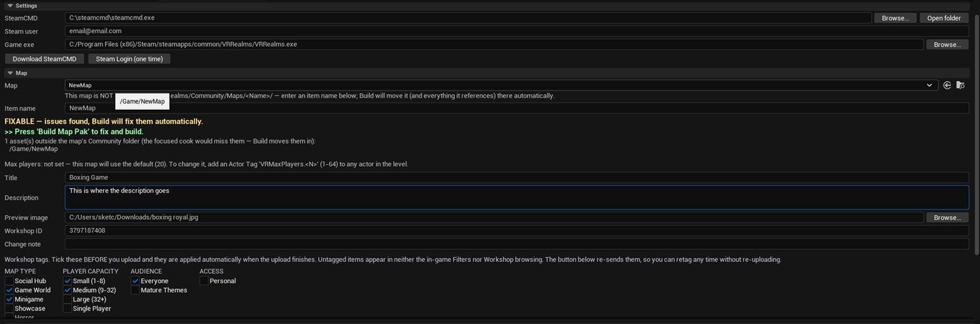The height and width of the screenshot is (324, 980).
Task: Collapse the Map section
Action: 10,73
